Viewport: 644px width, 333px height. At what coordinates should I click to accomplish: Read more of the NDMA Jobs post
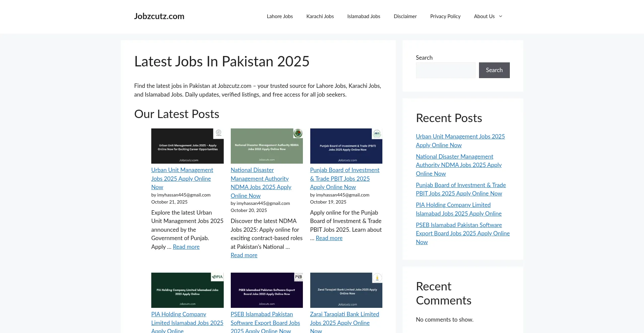pos(244,255)
